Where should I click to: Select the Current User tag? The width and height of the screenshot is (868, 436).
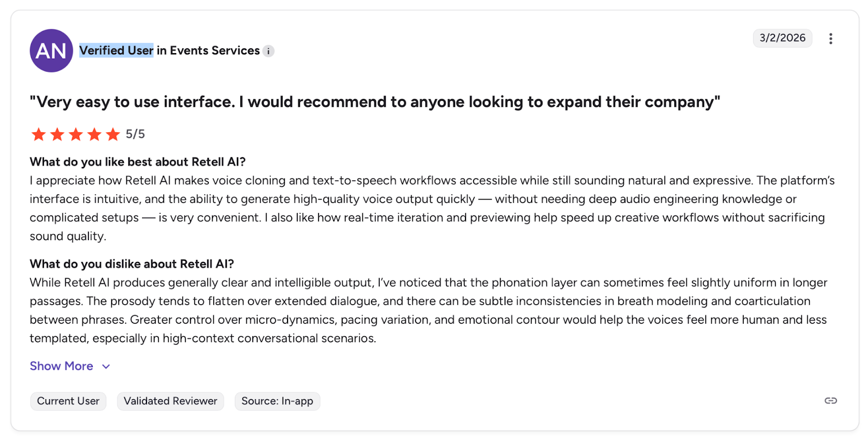(68, 401)
